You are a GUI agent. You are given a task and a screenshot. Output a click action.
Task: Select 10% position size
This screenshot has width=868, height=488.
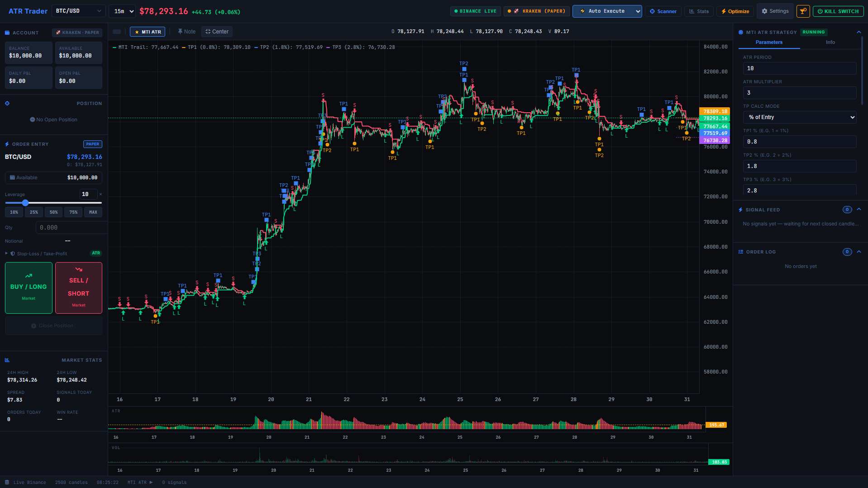click(x=14, y=212)
